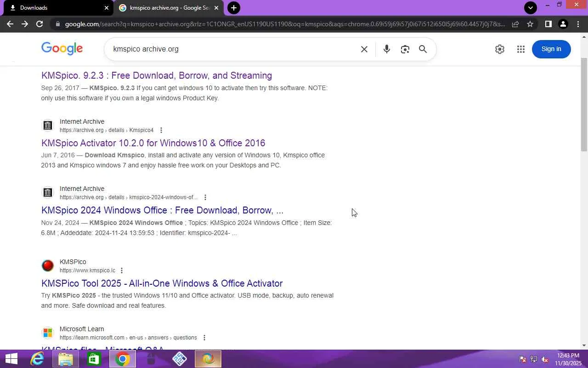Click the "Sep 26, 2017" result date
588x368 pixels.
[x=60, y=88]
